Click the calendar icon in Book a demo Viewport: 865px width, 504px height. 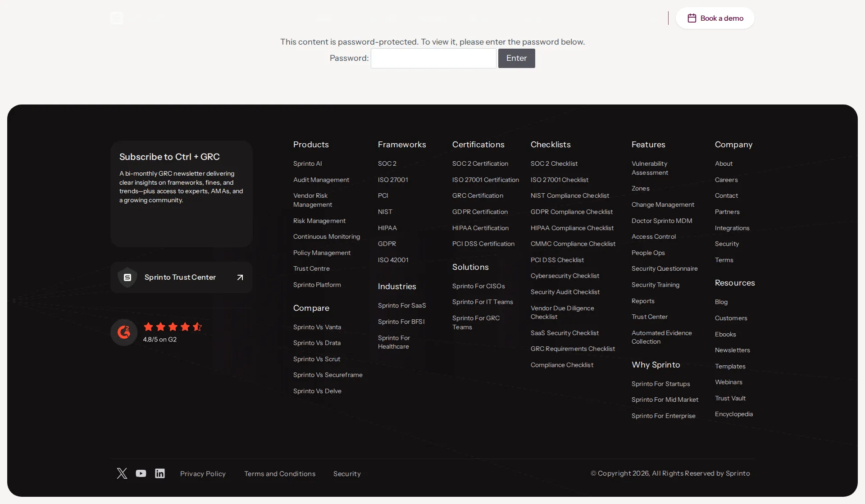[x=692, y=18]
